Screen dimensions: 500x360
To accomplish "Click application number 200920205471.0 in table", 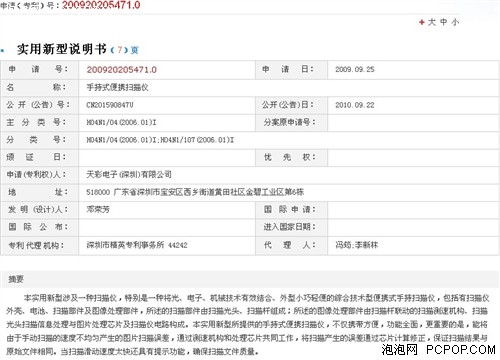I will 121,70.
